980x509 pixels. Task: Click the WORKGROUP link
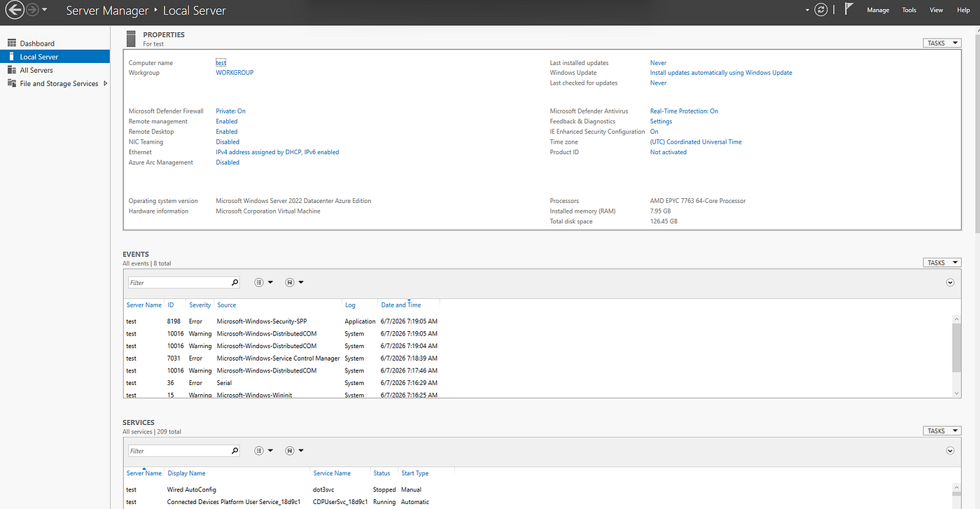[234, 73]
